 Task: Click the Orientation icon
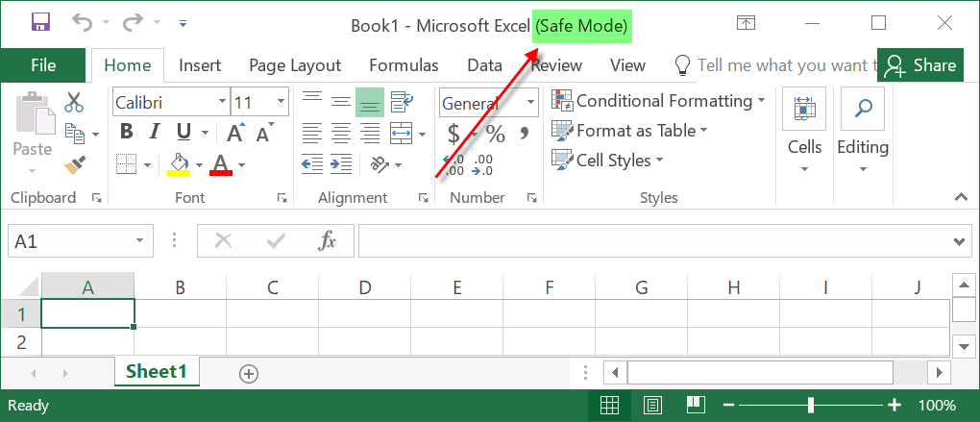[380, 163]
